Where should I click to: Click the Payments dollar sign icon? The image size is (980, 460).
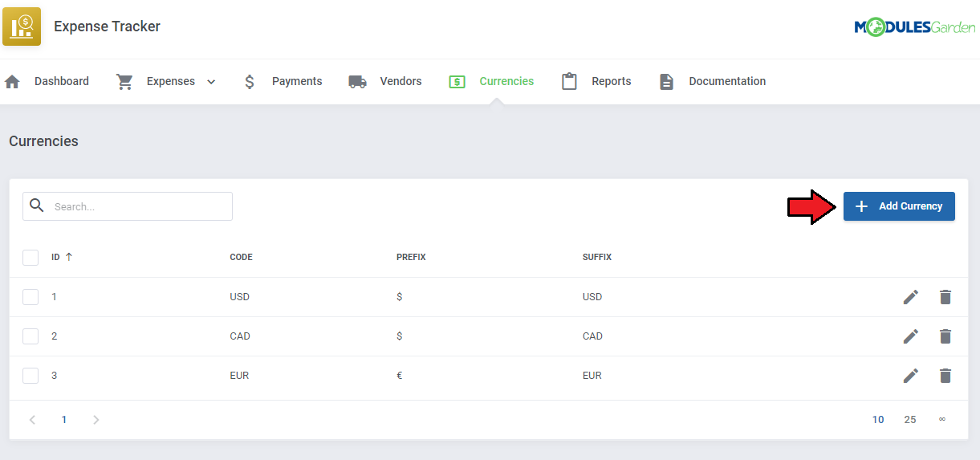(250, 81)
